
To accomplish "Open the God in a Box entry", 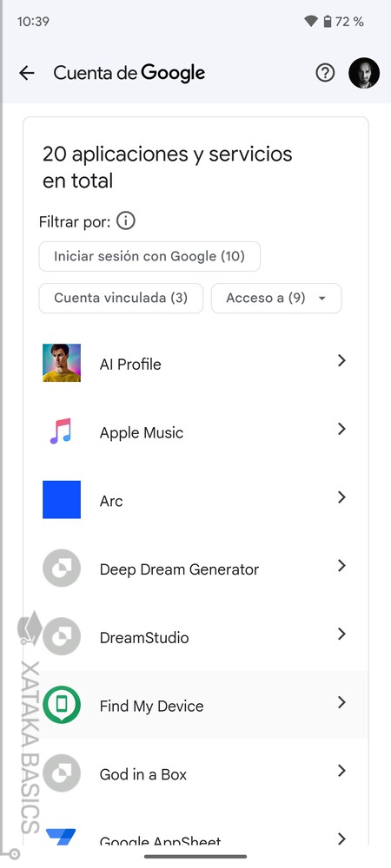I will click(195, 773).
